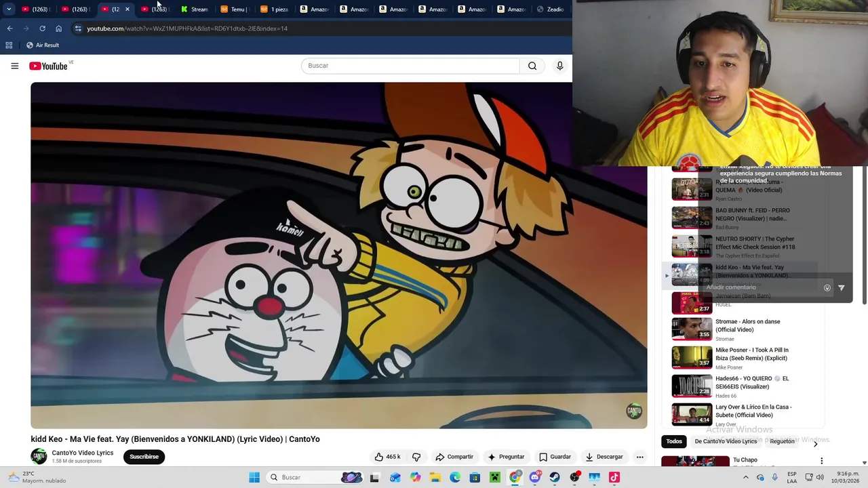The height and width of the screenshot is (488, 868).
Task: Open the YouTube guide hamburger menu
Action: click(14, 66)
